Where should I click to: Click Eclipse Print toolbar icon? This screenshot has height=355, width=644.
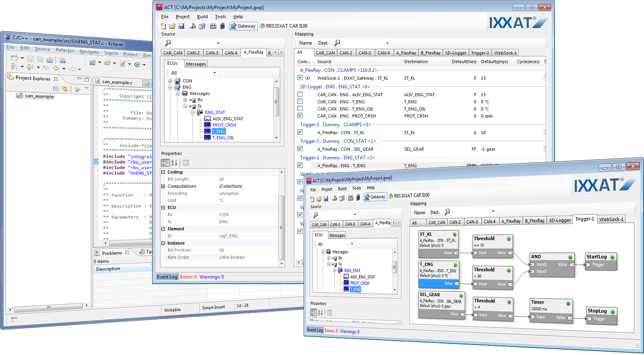[x=50, y=60]
